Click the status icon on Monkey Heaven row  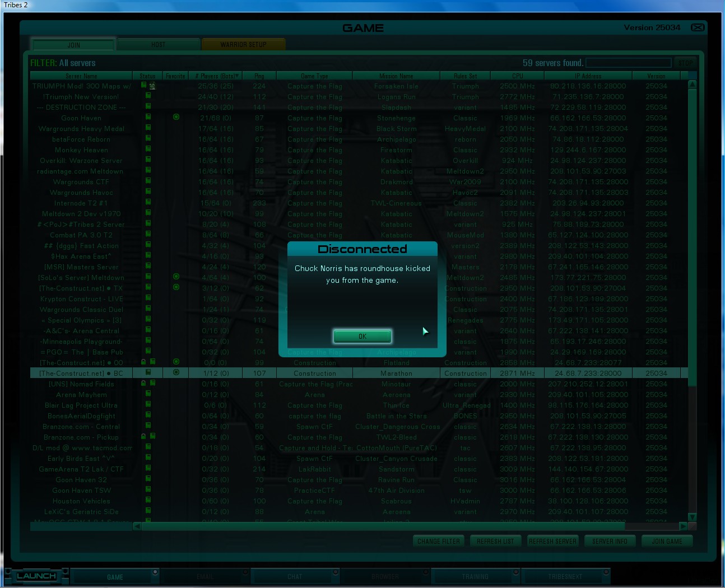tap(148, 149)
